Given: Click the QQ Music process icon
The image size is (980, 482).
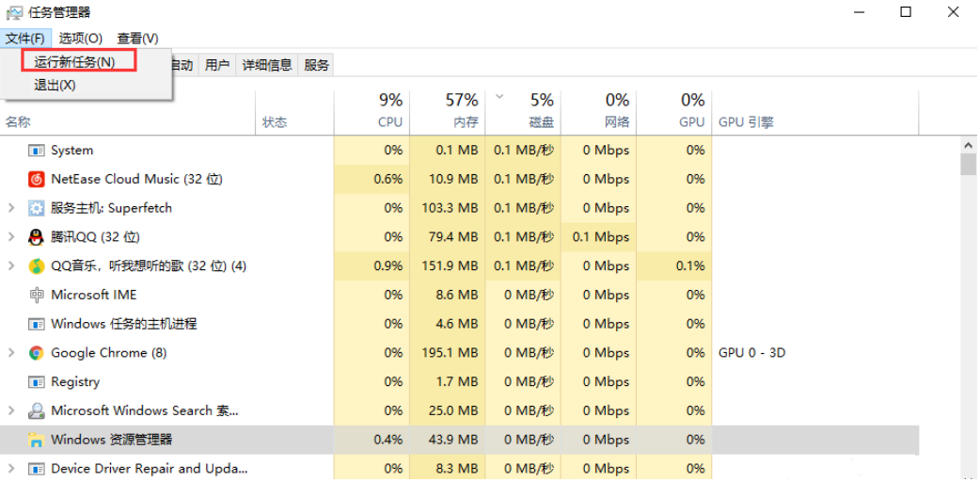Looking at the screenshot, I should pos(37,266).
